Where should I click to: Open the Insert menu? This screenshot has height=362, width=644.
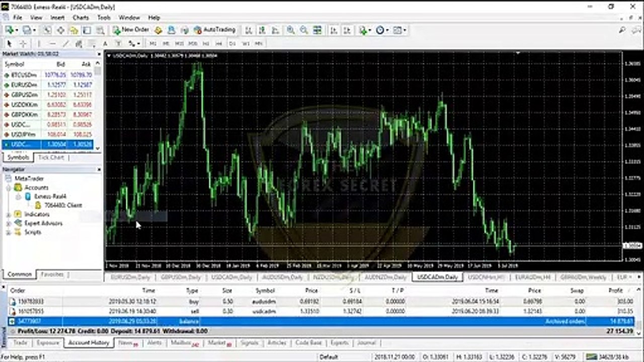(x=57, y=17)
